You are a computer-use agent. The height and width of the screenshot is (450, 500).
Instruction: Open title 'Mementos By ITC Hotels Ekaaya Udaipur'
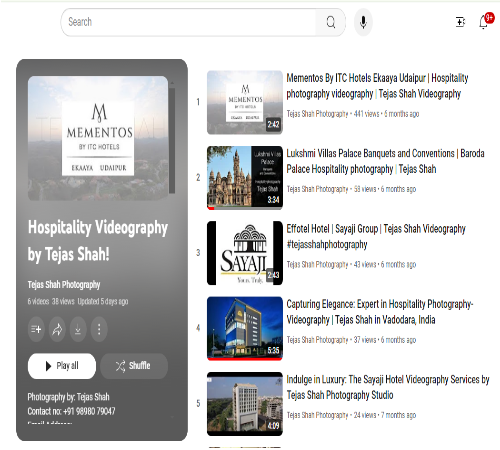[377, 86]
